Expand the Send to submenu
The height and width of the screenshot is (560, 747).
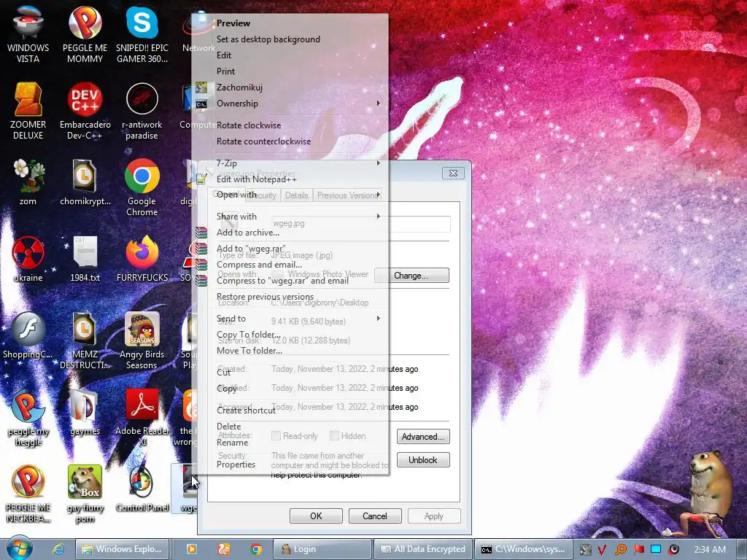pos(290,319)
